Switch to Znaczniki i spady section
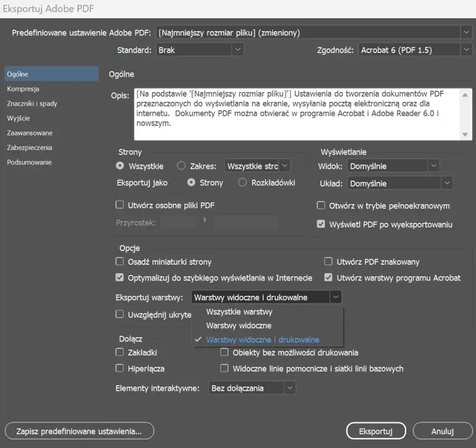The height and width of the screenshot is (448, 476). pyautogui.click(x=32, y=104)
